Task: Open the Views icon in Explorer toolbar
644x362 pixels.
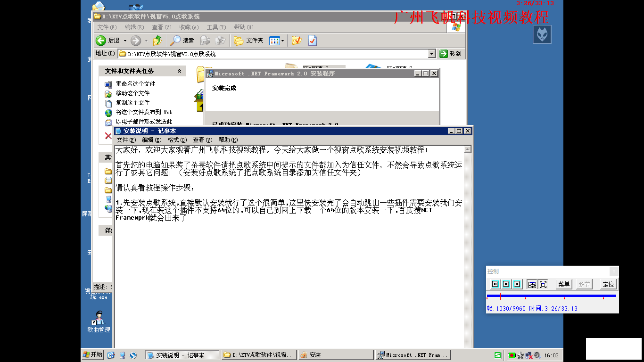Action: point(274,41)
